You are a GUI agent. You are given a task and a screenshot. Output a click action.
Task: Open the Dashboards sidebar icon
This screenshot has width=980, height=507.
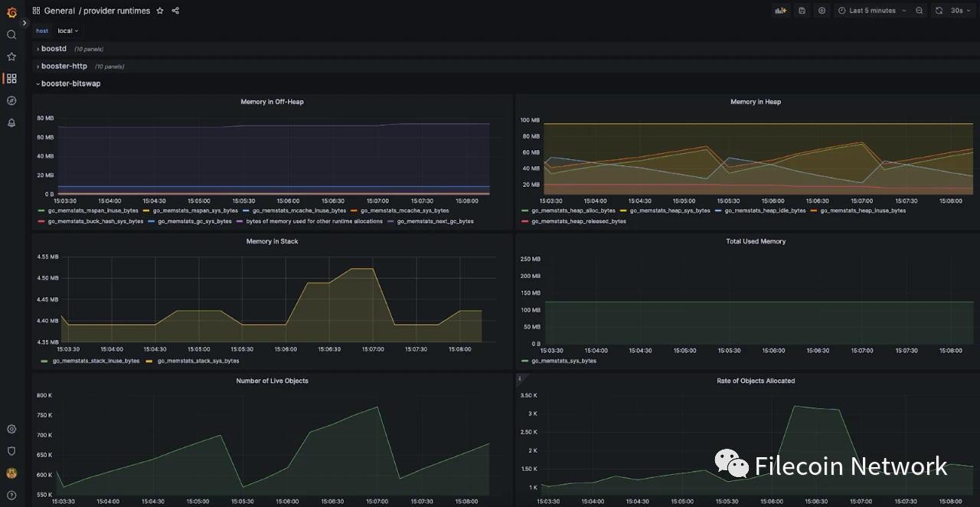point(11,78)
